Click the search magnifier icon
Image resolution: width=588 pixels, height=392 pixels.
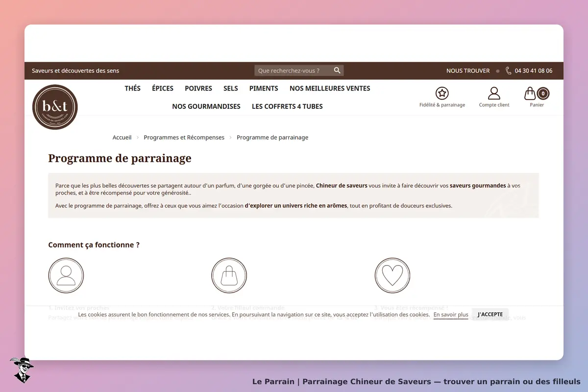(337, 71)
